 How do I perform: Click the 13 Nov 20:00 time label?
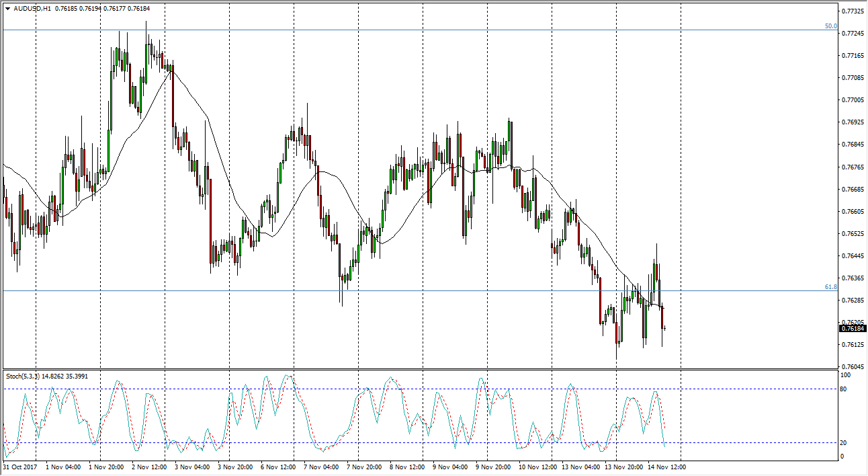coord(622,467)
